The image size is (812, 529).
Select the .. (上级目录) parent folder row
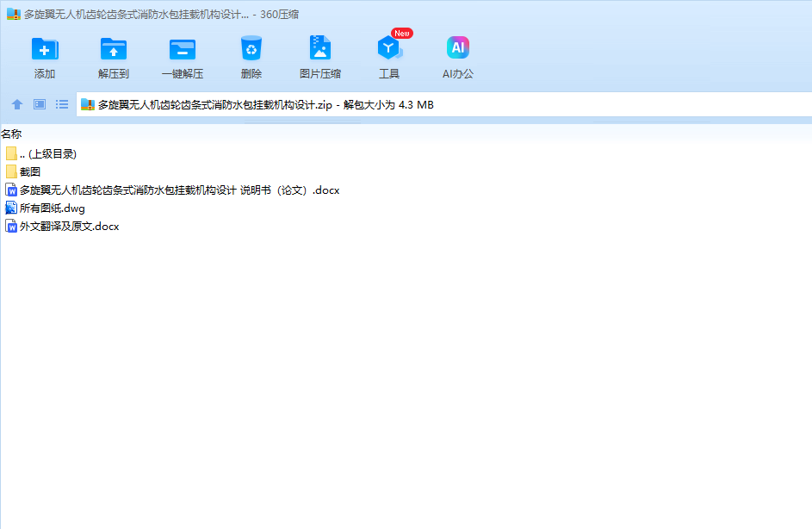[41, 154]
